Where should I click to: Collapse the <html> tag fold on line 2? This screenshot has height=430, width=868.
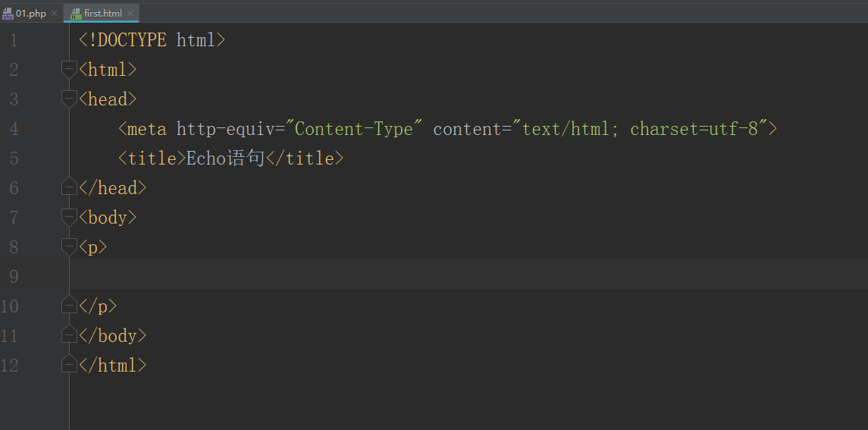tap(69, 71)
